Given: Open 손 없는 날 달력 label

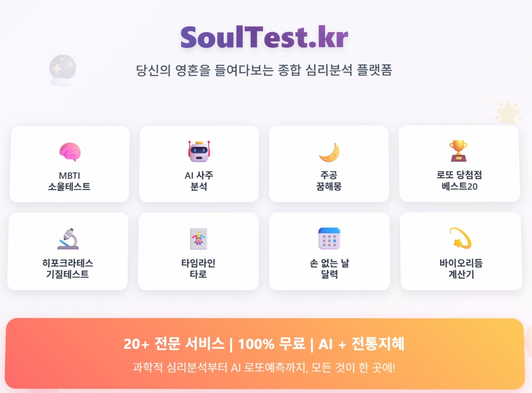Looking at the screenshot, I should (329, 268).
